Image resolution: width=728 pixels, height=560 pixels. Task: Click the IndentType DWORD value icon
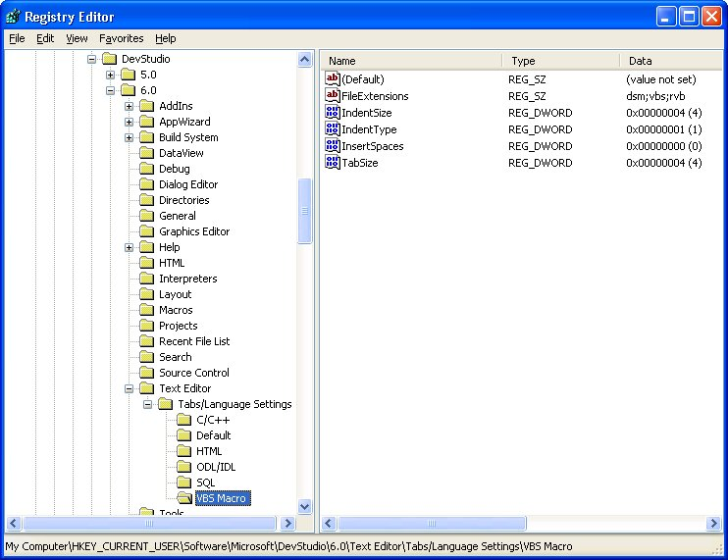coord(333,129)
